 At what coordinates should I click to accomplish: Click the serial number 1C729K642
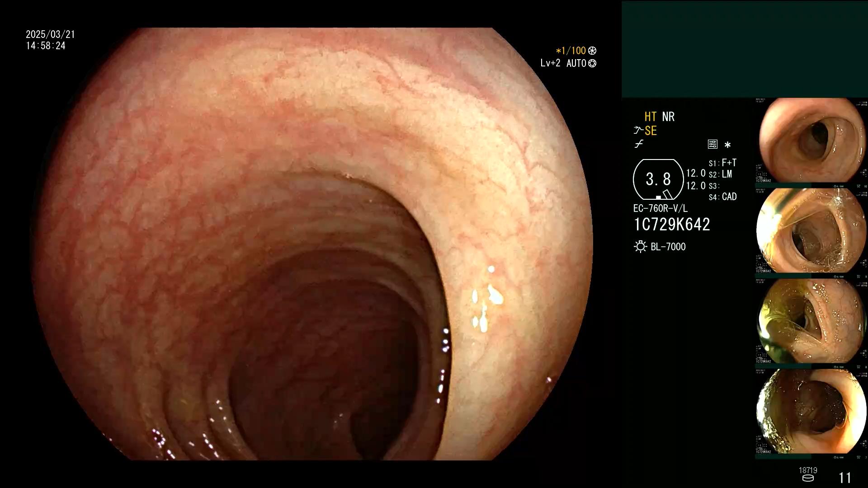pyautogui.click(x=672, y=225)
